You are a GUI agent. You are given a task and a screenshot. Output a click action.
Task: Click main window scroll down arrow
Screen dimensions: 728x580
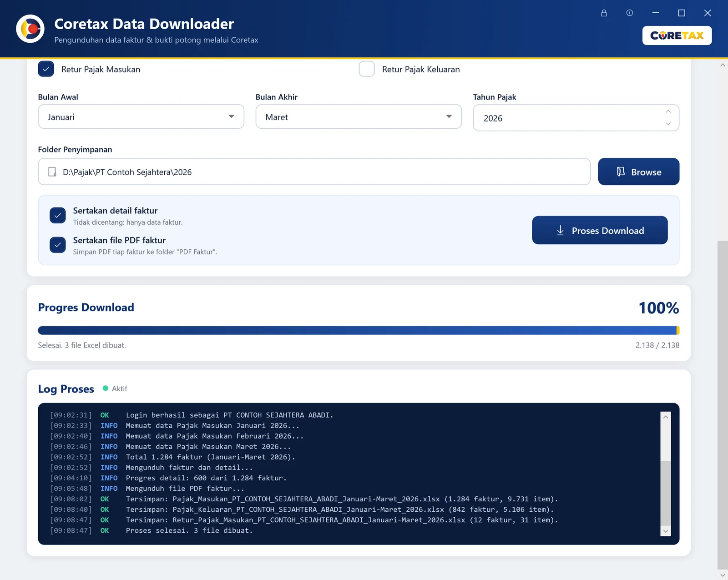[723, 575]
